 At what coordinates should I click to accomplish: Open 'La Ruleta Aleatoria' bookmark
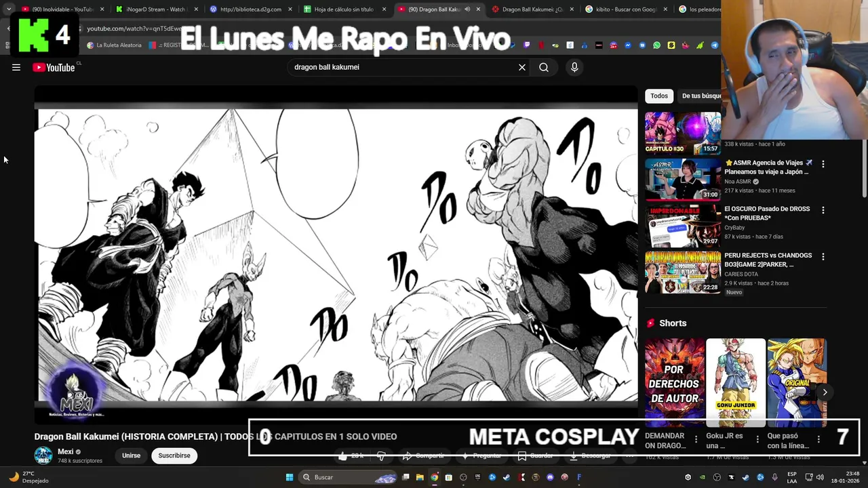114,45
